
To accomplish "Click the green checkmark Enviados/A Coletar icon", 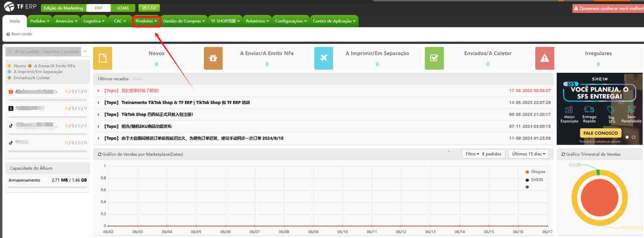I will pos(434,58).
